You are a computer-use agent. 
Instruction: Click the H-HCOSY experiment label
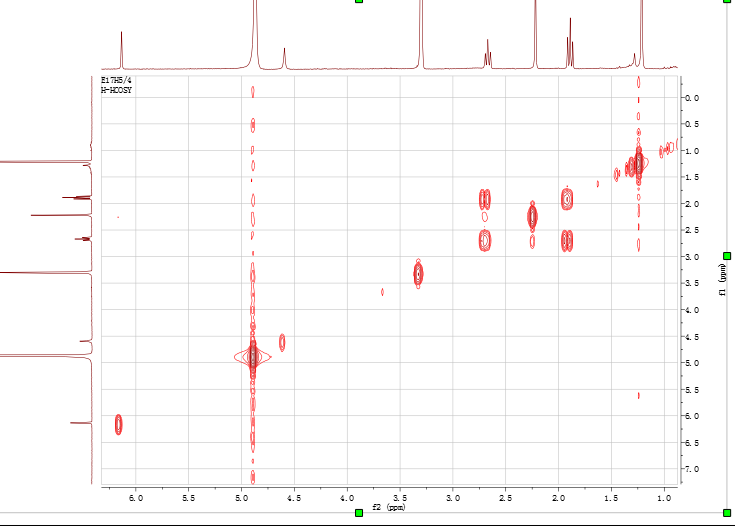(x=116, y=90)
